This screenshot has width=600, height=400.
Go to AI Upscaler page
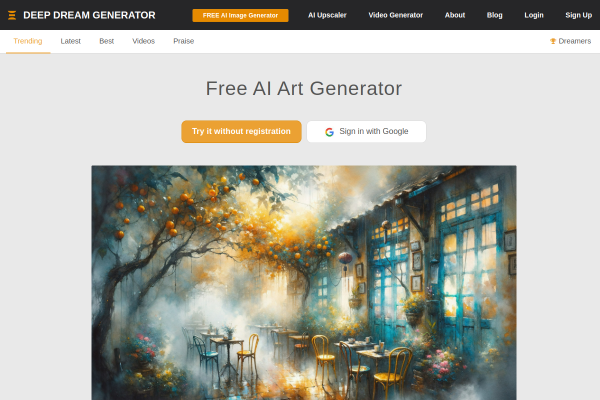pos(327,15)
